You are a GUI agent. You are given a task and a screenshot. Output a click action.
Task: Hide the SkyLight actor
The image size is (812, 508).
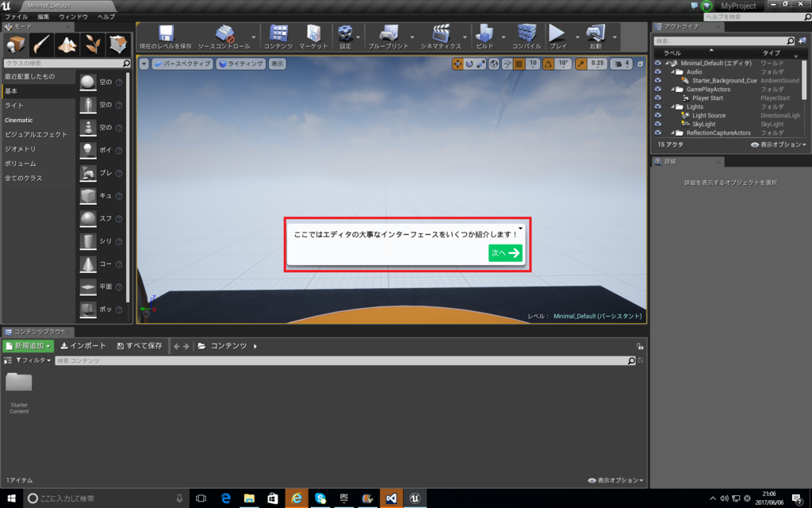(x=657, y=124)
